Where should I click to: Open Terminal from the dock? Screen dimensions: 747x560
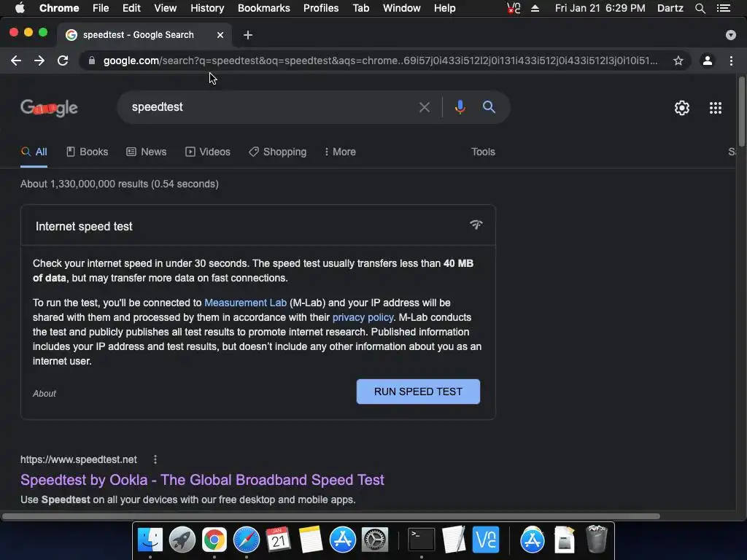(x=422, y=540)
